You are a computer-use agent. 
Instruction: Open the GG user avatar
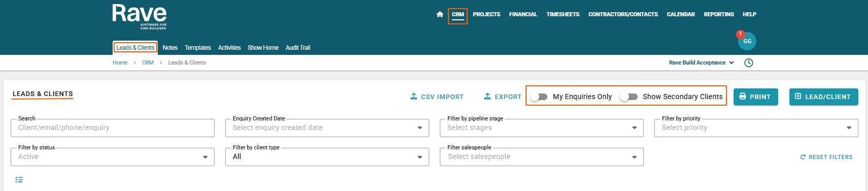[x=747, y=41]
